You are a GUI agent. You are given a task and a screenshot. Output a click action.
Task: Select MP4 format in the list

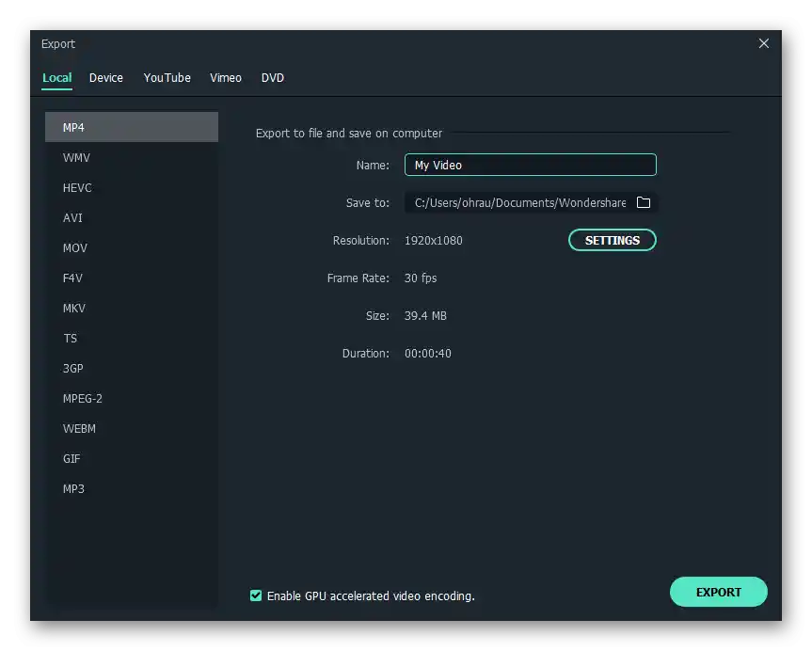tap(132, 127)
